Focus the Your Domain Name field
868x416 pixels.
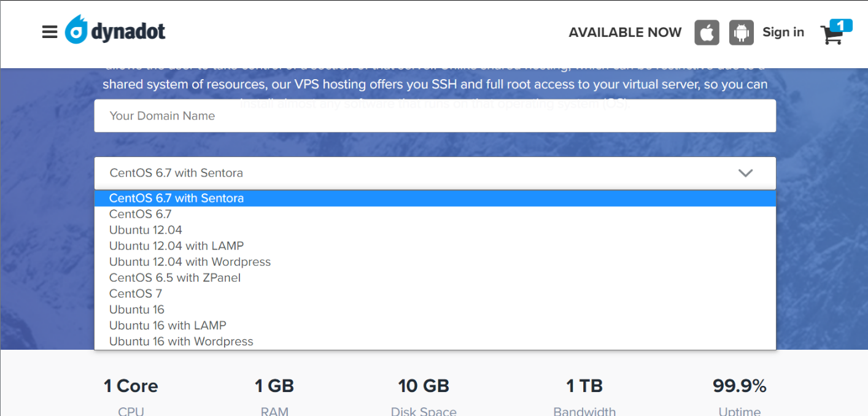(x=435, y=116)
